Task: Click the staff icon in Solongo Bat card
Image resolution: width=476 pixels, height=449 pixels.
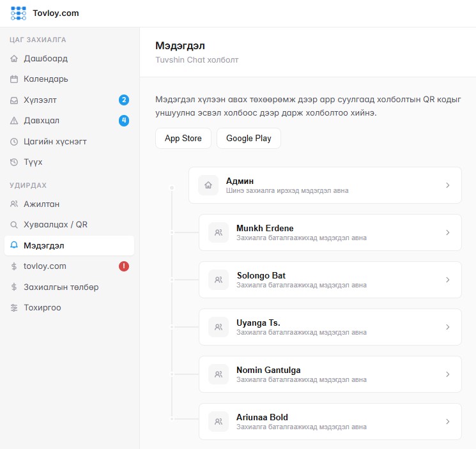Action: [219, 280]
